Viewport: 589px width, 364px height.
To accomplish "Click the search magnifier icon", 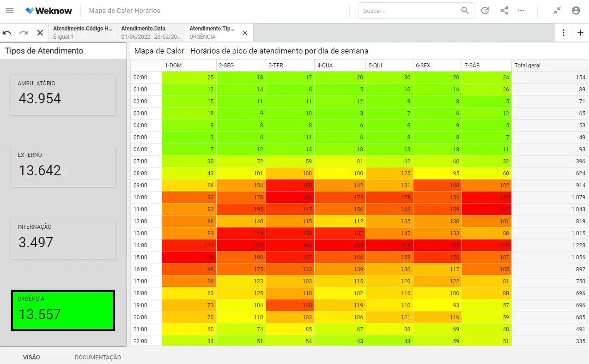I will [465, 11].
